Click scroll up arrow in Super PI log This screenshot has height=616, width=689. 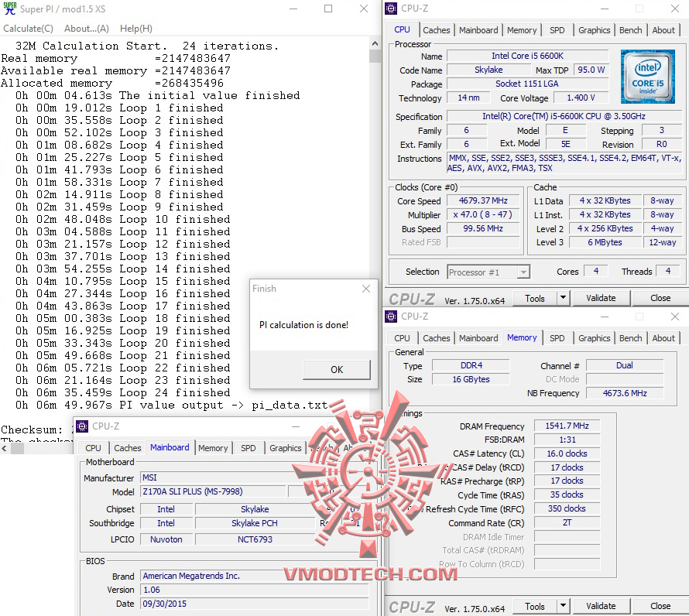pos(375,43)
